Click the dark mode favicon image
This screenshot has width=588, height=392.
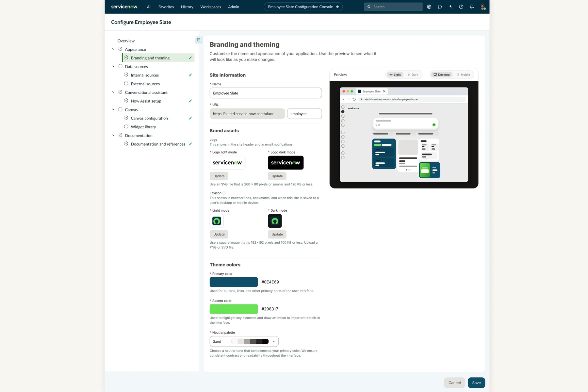pos(275,221)
